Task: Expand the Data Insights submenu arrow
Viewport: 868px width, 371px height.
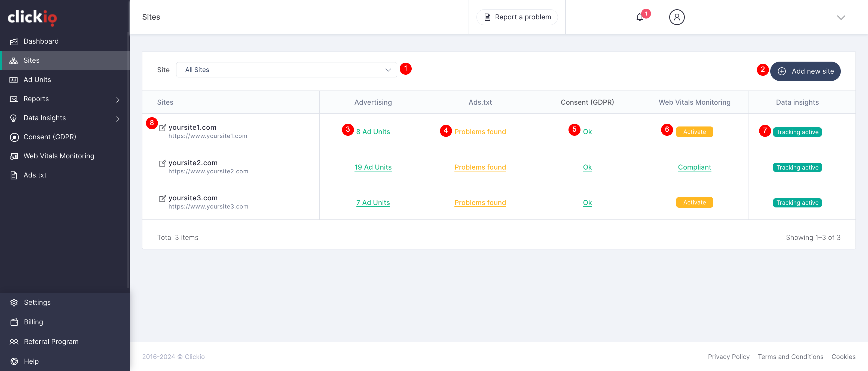Action: (x=118, y=119)
